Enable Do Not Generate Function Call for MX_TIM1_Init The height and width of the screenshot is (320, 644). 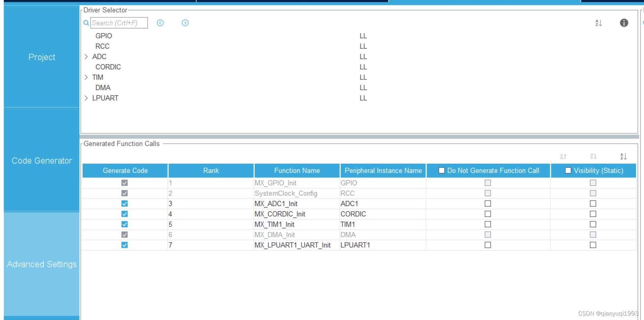click(488, 224)
